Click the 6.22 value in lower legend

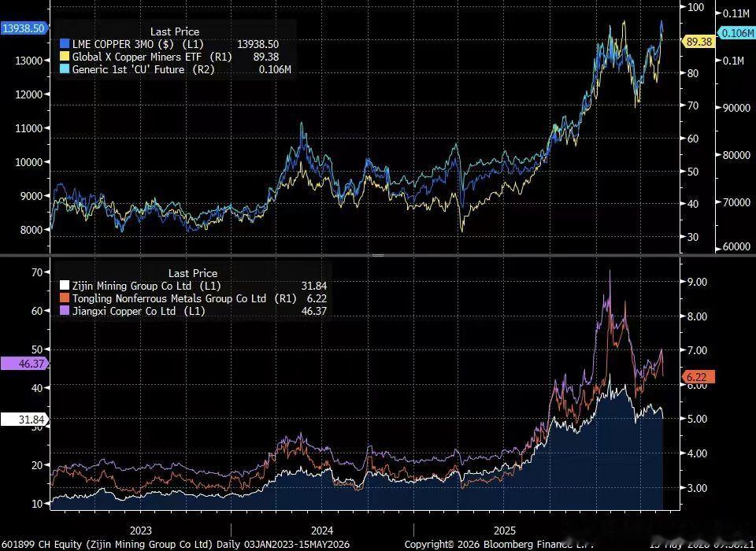pos(317,298)
